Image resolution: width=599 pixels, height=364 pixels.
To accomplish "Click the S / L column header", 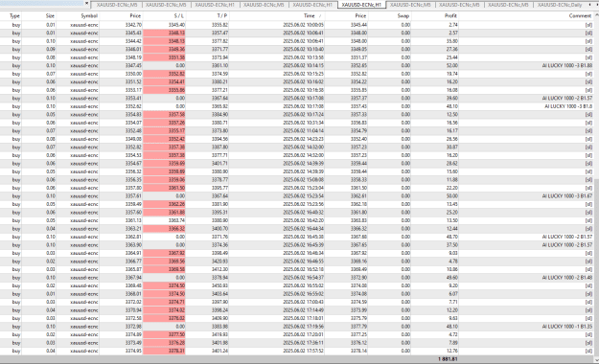I will tap(178, 16).
